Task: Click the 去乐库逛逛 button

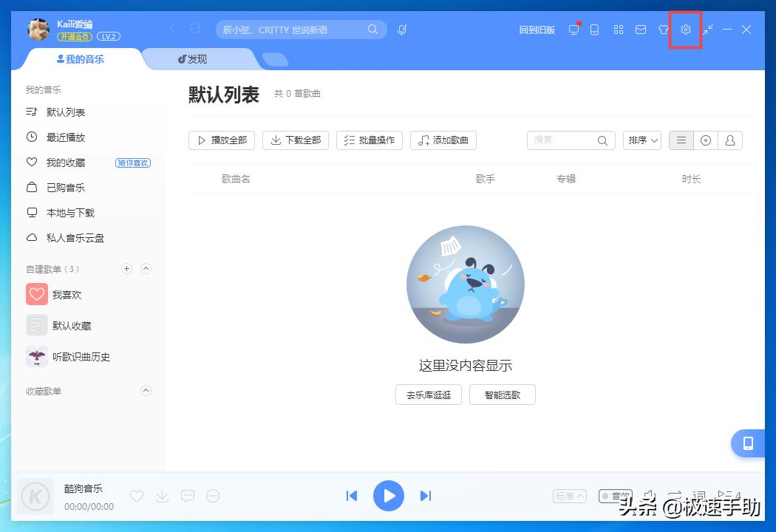Action: tap(428, 395)
